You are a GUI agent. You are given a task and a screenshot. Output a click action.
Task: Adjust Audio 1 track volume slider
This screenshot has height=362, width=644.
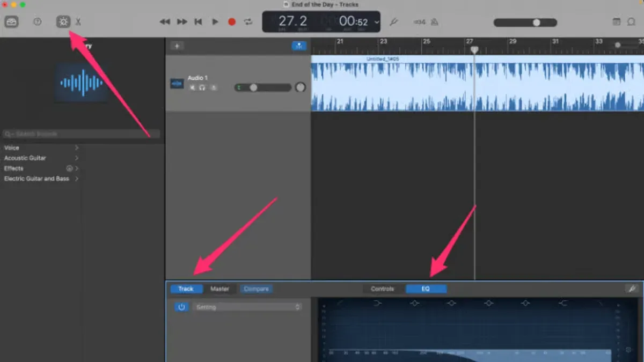262,87
